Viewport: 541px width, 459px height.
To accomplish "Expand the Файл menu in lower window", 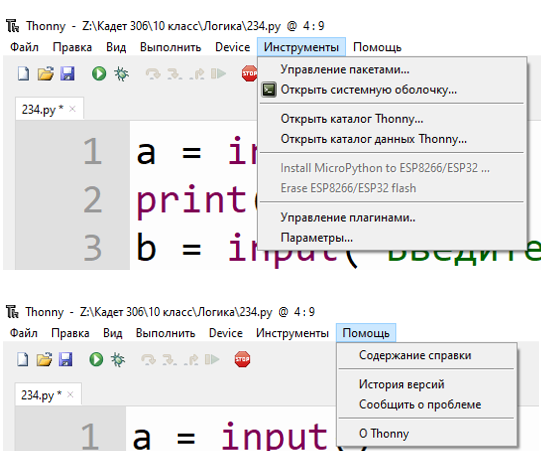I will [23, 333].
